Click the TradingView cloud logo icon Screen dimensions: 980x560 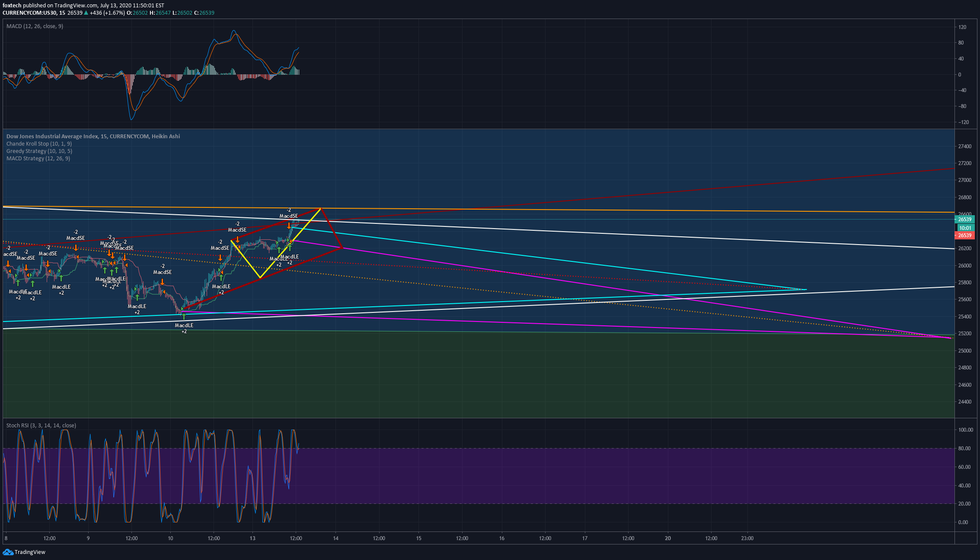point(8,552)
